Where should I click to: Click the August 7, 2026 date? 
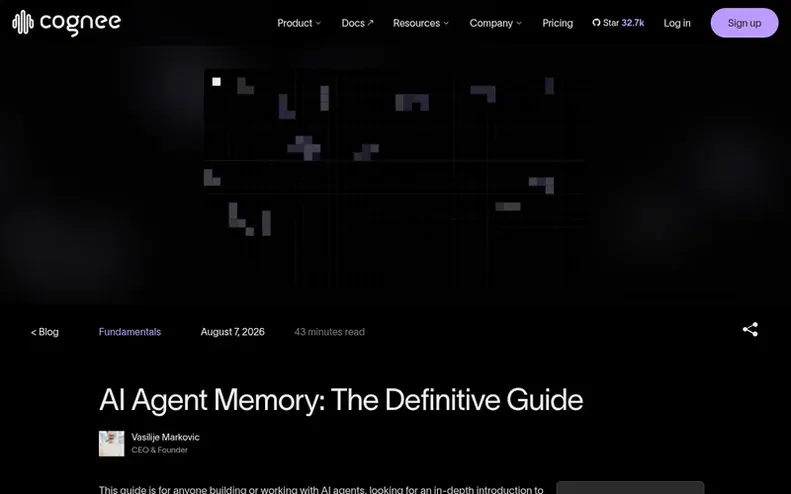[x=233, y=332]
